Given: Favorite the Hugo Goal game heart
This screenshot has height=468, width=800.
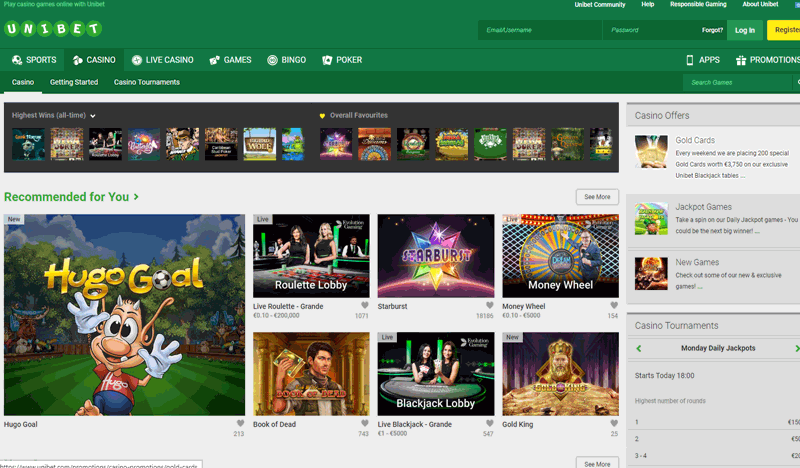Looking at the screenshot, I should click(239, 423).
